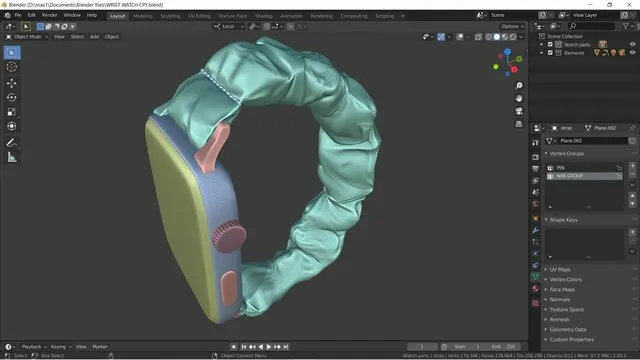This screenshot has height=360, width=640.
Task: Play the animation forward
Action: 269,347
